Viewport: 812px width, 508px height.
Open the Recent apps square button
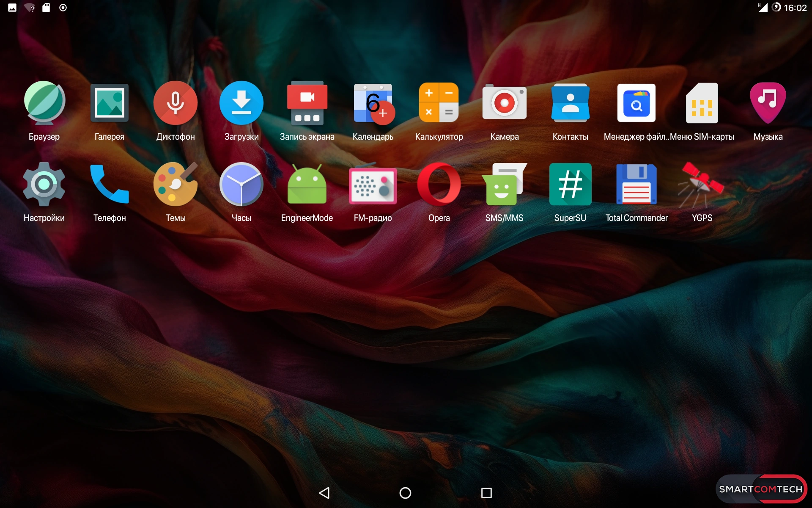[x=486, y=493]
